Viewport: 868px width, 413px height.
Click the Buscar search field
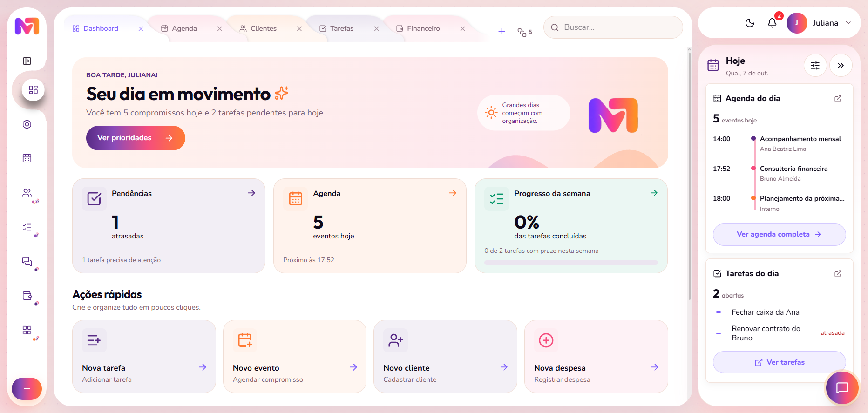[x=613, y=27]
